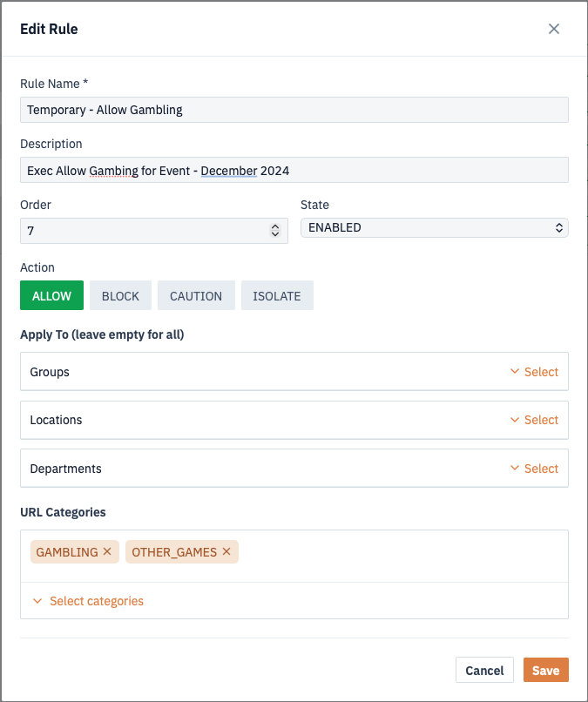Expand the Groups selector
The height and width of the screenshot is (702, 588).
click(x=534, y=372)
